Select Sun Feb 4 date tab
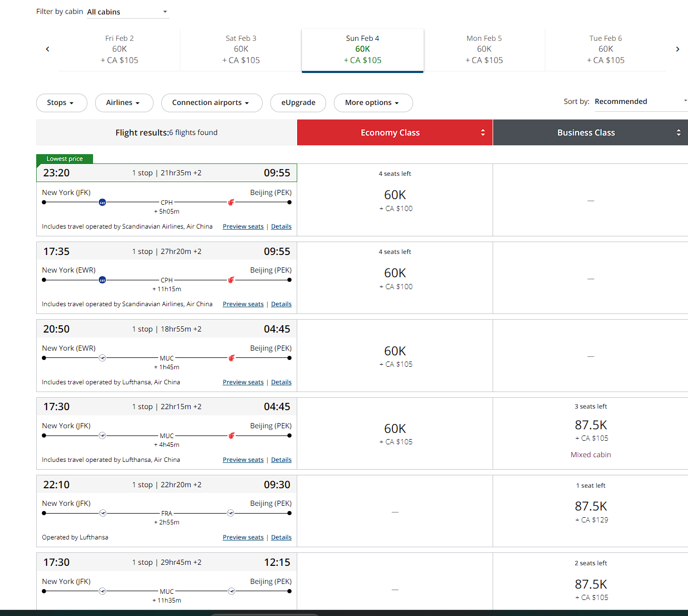688x616 pixels. [x=362, y=50]
